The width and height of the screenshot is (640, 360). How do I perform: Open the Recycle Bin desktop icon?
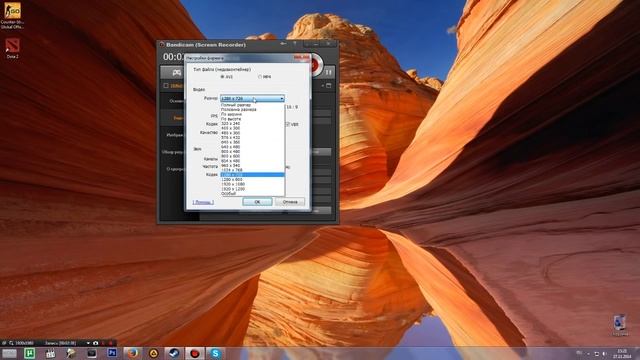click(620, 325)
